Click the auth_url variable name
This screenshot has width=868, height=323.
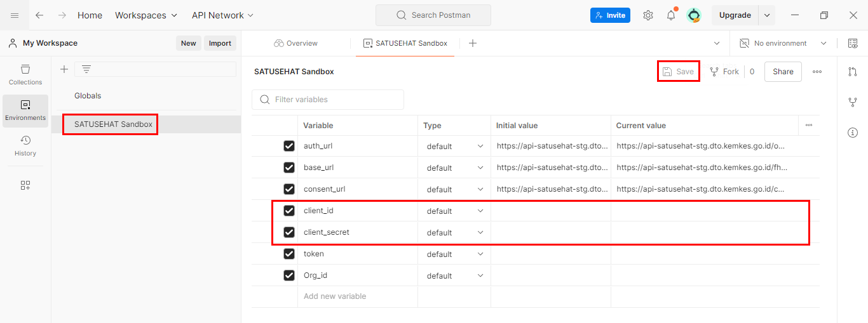(318, 146)
